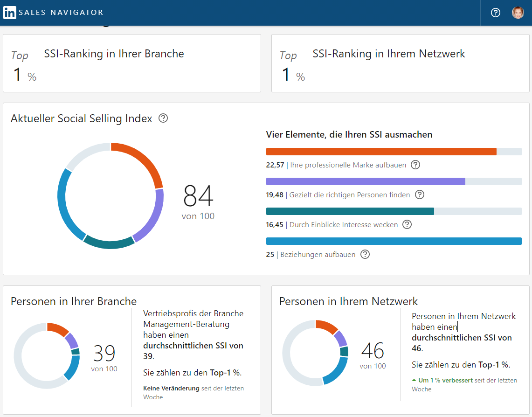This screenshot has width=532, height=417.
Task: Click the Aktueller Social Selling Index heading
Action: (82, 118)
